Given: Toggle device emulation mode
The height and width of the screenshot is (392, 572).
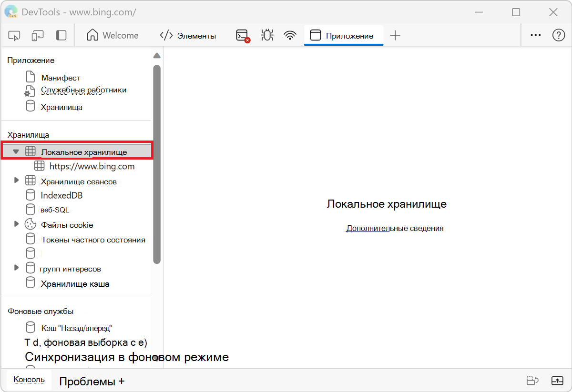Looking at the screenshot, I should pos(37,35).
